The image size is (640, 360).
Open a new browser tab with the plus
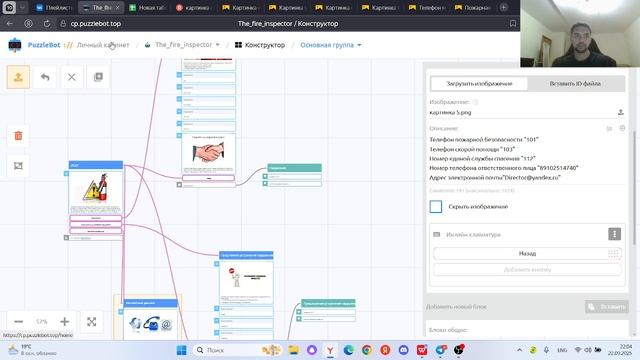pyautogui.click(x=504, y=7)
